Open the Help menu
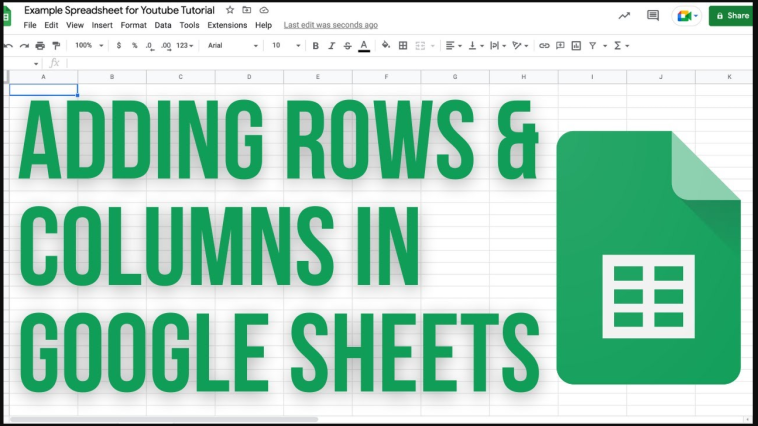 click(x=263, y=25)
